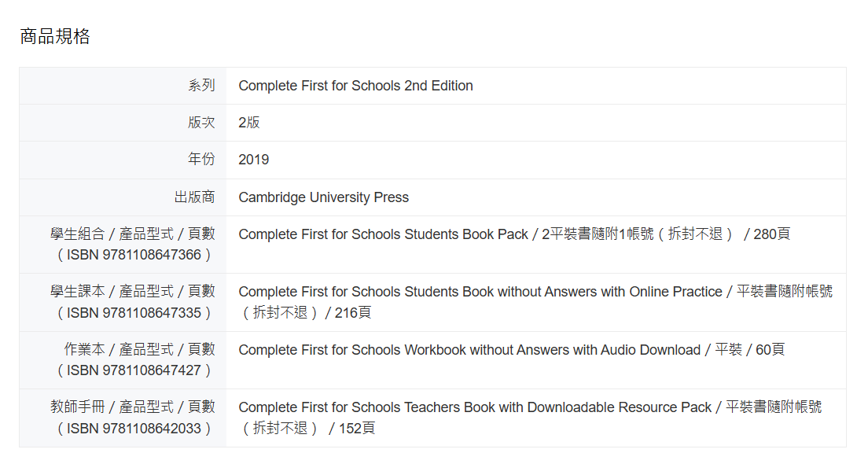868x464 pixels.
Task: Click the 學生組合 / 產品型式 / 頁數 label
Action: (x=132, y=234)
